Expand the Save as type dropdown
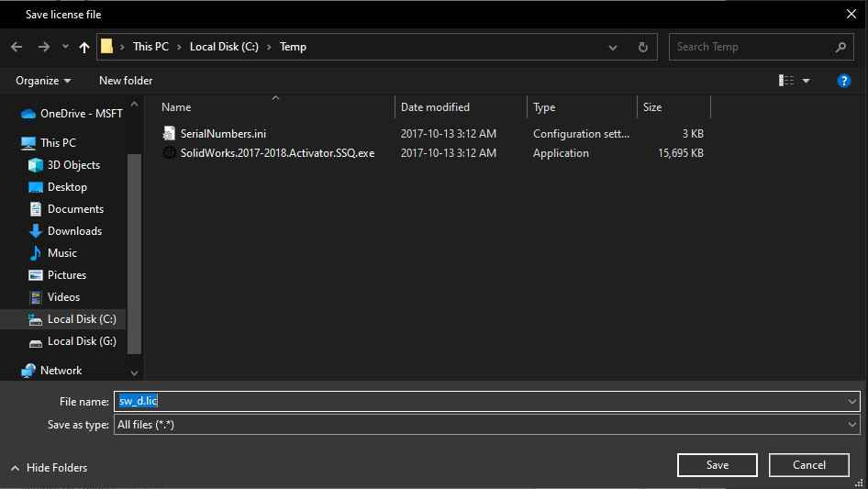The width and height of the screenshot is (868, 489). tap(852, 425)
